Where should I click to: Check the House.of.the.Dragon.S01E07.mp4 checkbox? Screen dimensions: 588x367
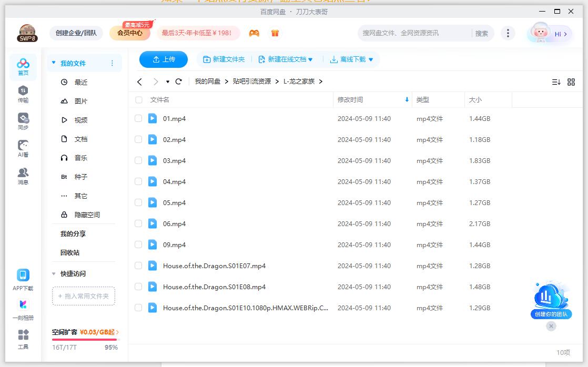tap(138, 266)
